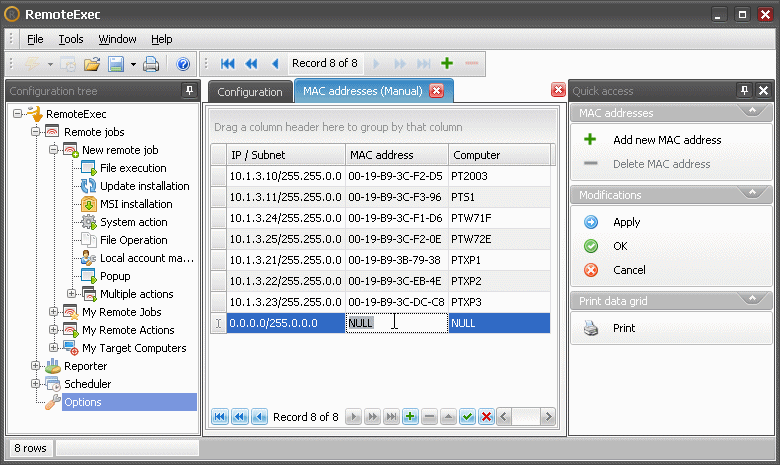This screenshot has width=780, height=465.
Task: Cancel edit with red X in grid navigator
Action: tap(487, 417)
